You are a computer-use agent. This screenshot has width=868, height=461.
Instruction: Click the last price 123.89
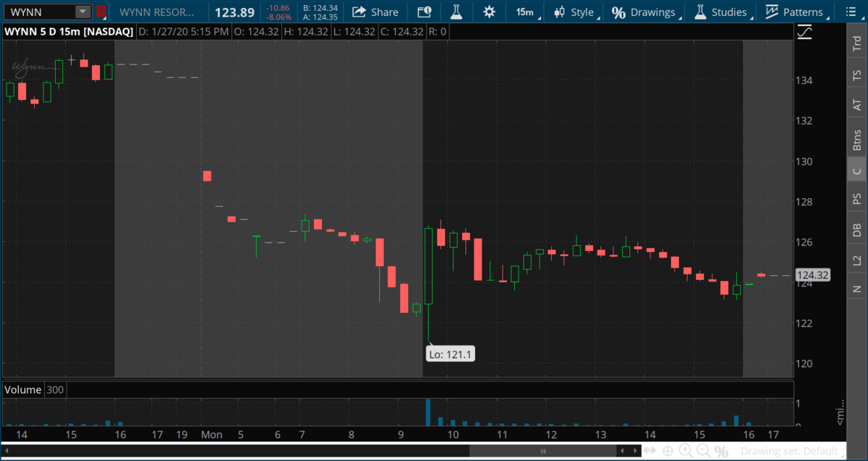pyautogui.click(x=234, y=12)
